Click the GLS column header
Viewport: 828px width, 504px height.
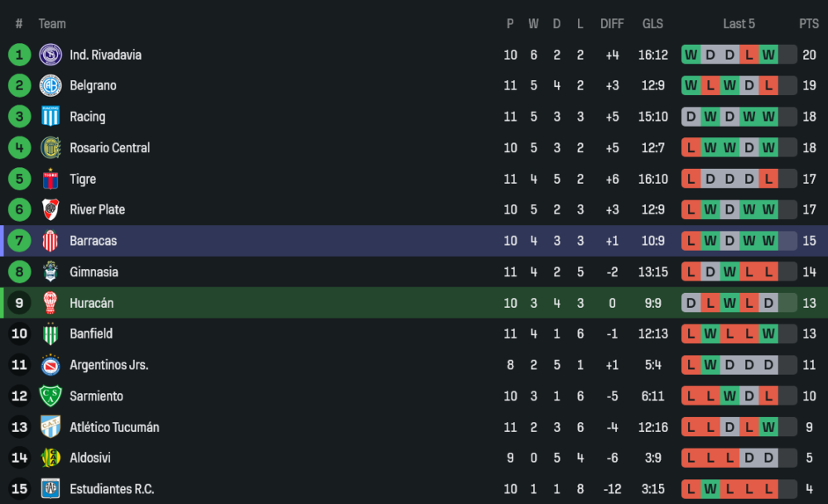652,24
